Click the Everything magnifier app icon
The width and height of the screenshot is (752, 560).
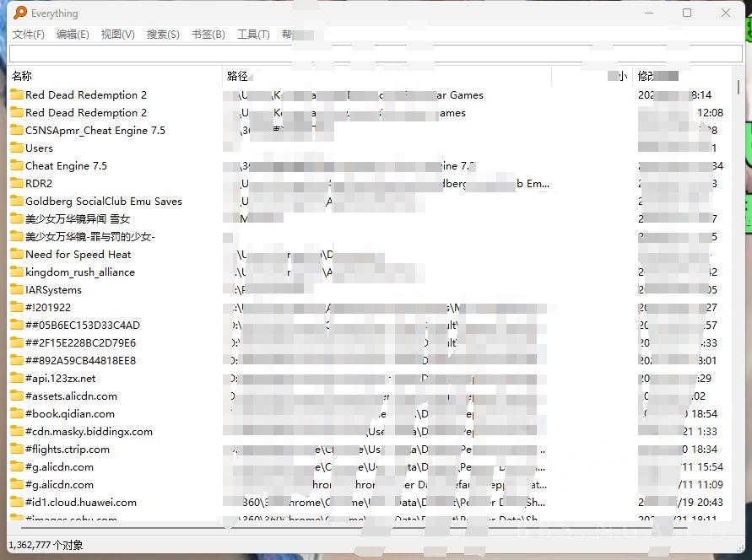pyautogui.click(x=20, y=13)
